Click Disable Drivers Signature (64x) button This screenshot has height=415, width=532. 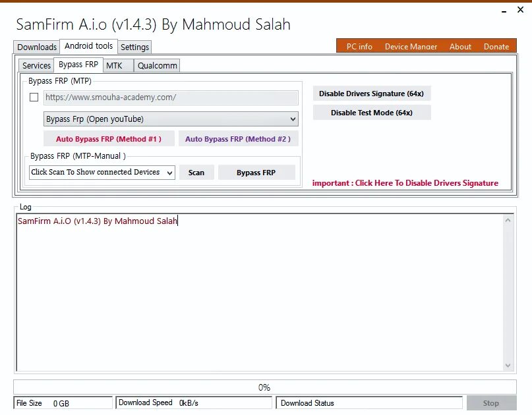pos(372,94)
